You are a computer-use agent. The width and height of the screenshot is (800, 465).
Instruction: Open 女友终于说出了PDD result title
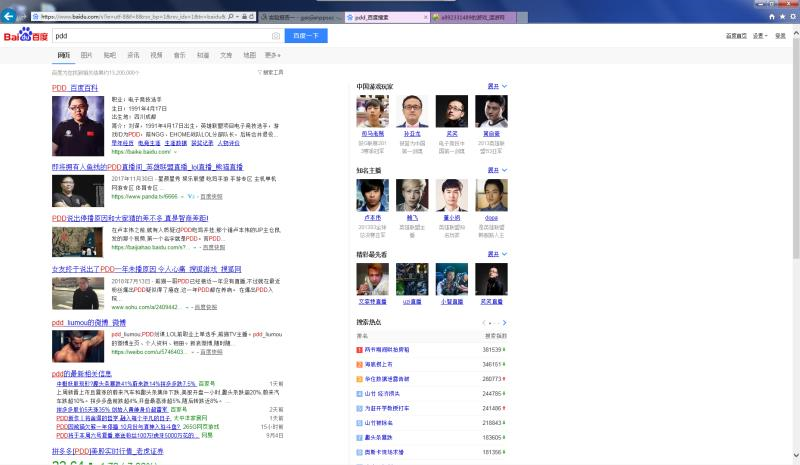point(146,269)
